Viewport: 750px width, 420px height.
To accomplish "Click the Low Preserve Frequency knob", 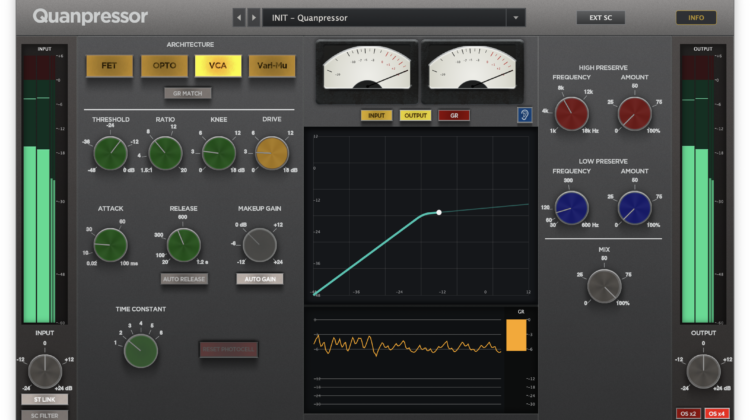I will click(x=572, y=208).
